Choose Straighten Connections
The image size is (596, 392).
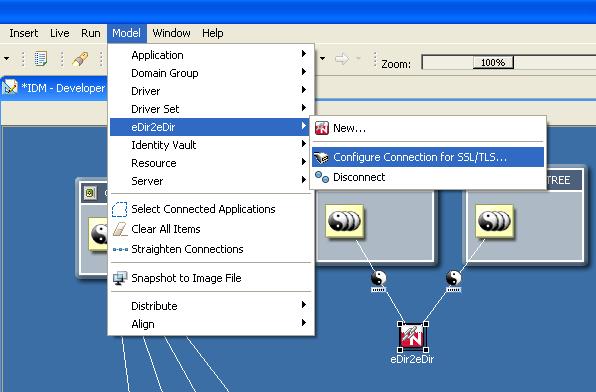pos(211,249)
